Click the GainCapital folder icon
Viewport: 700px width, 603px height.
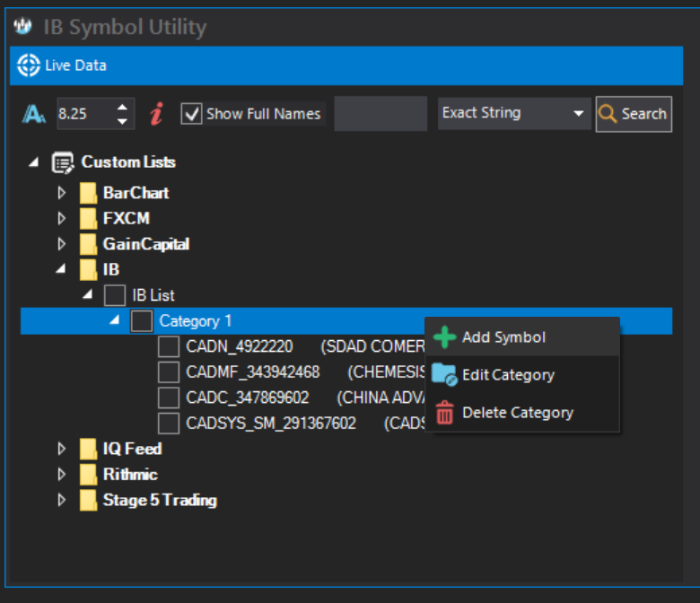click(x=88, y=244)
